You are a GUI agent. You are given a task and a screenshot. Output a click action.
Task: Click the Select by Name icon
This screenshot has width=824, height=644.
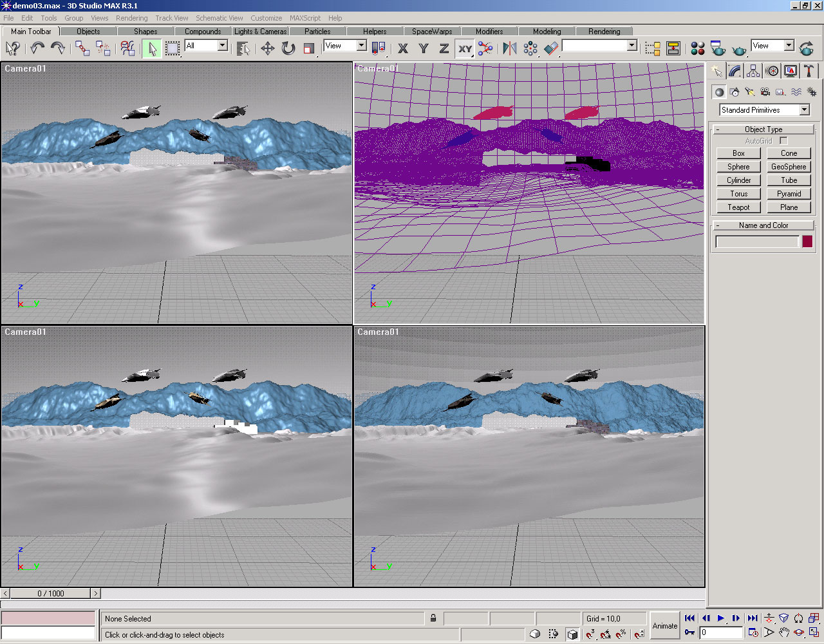tap(243, 48)
